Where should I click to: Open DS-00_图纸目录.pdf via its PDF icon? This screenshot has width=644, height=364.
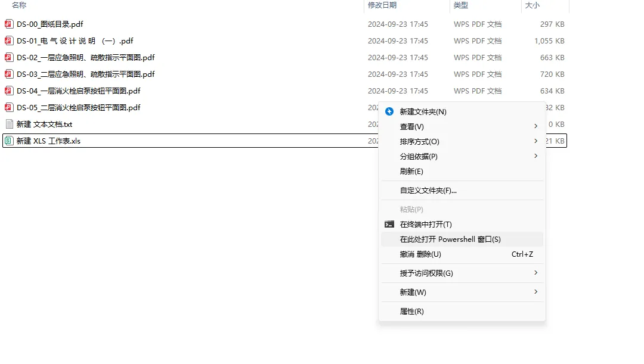[8, 24]
